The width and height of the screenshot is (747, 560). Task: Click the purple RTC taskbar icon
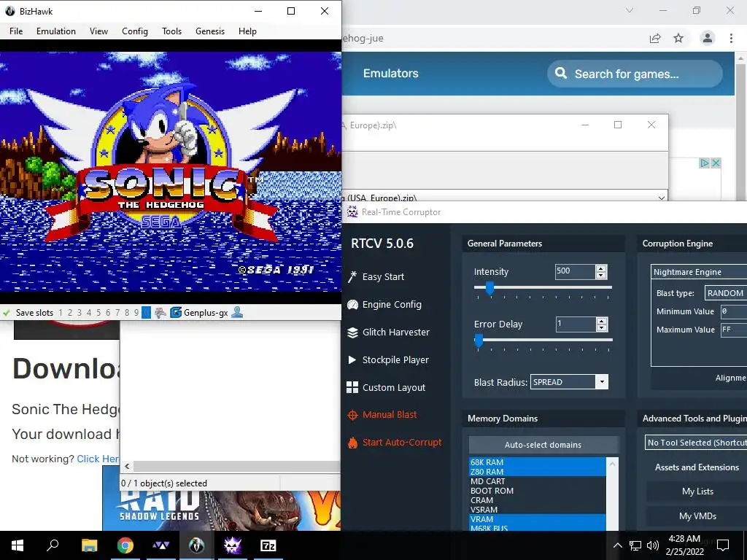coord(233,545)
